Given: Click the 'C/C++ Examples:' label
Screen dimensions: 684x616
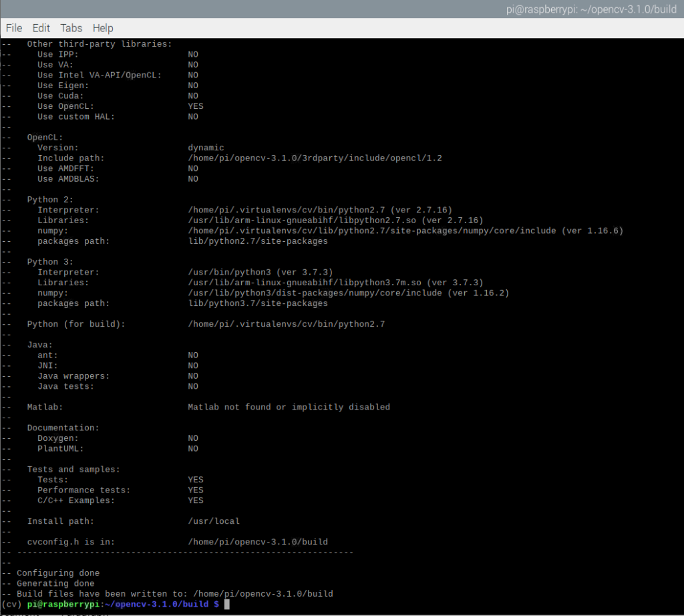Looking at the screenshot, I should pyautogui.click(x=76, y=501).
